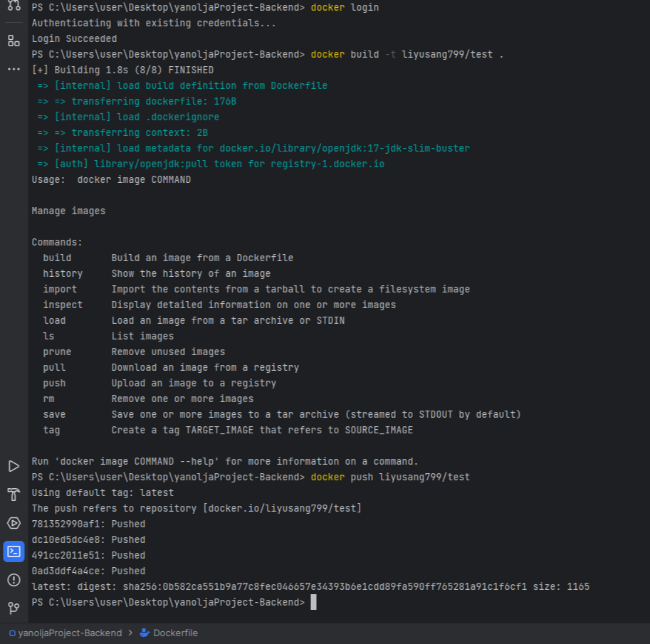Click 'Download an image from a registry' text
Image resolution: width=650 pixels, height=644 pixels.
click(205, 368)
